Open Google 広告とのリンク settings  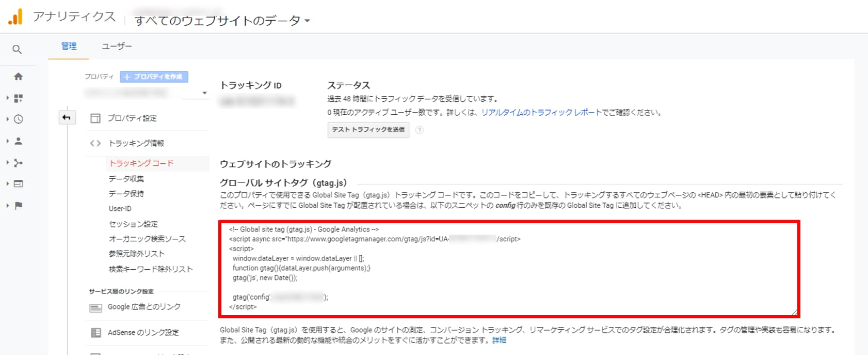click(x=144, y=307)
